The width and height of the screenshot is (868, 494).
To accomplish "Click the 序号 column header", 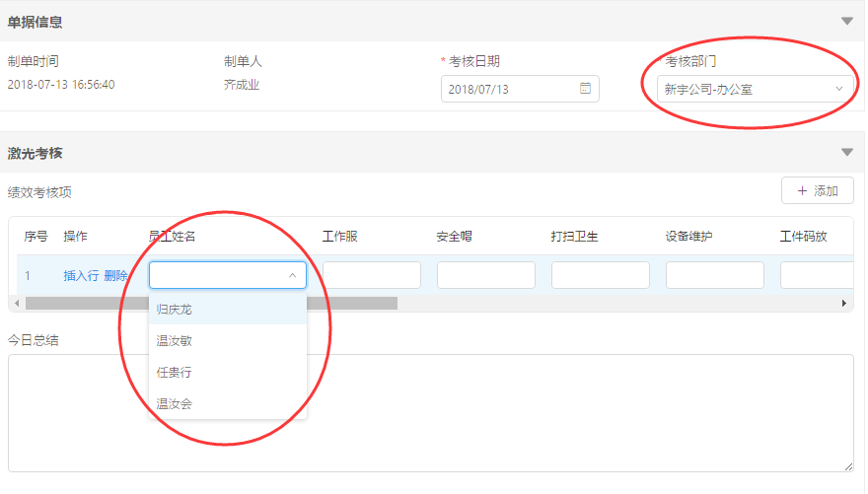I will (x=36, y=237).
